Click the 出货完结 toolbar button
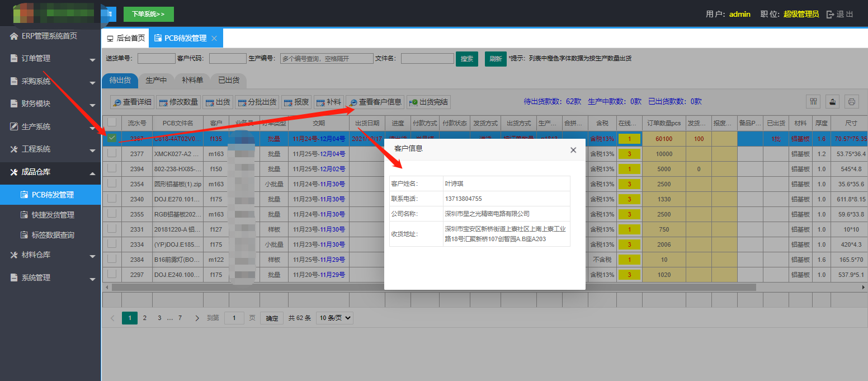The height and width of the screenshot is (381, 868). 429,102
